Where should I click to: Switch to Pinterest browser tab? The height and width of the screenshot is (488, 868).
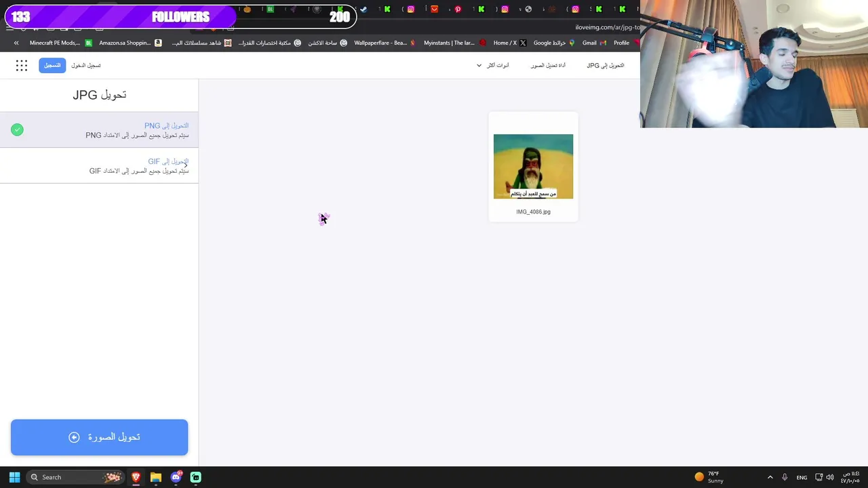click(458, 9)
